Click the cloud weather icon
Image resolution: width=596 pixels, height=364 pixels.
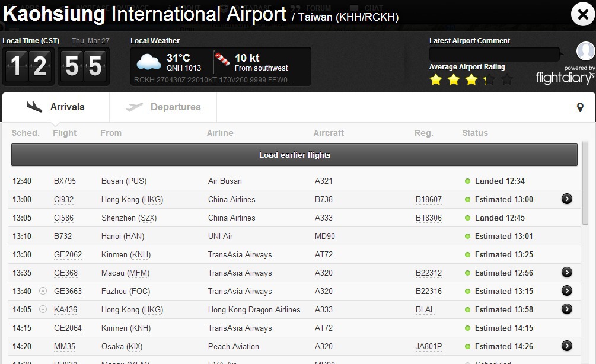148,62
